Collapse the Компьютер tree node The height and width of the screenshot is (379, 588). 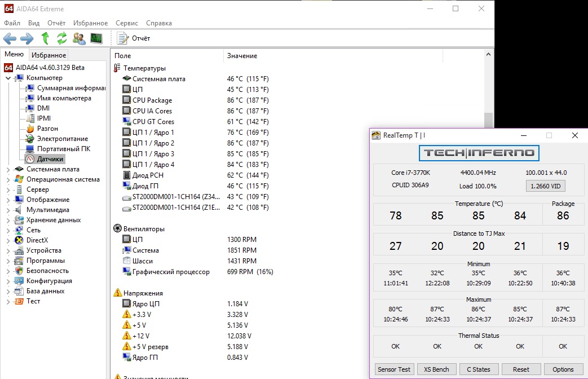(x=8, y=78)
